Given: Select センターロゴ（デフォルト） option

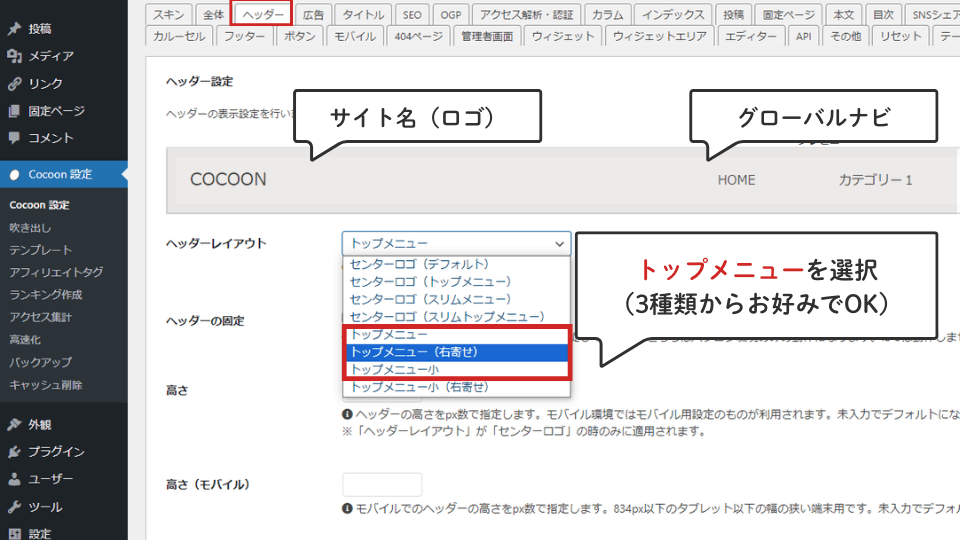Looking at the screenshot, I should pyautogui.click(x=419, y=264).
